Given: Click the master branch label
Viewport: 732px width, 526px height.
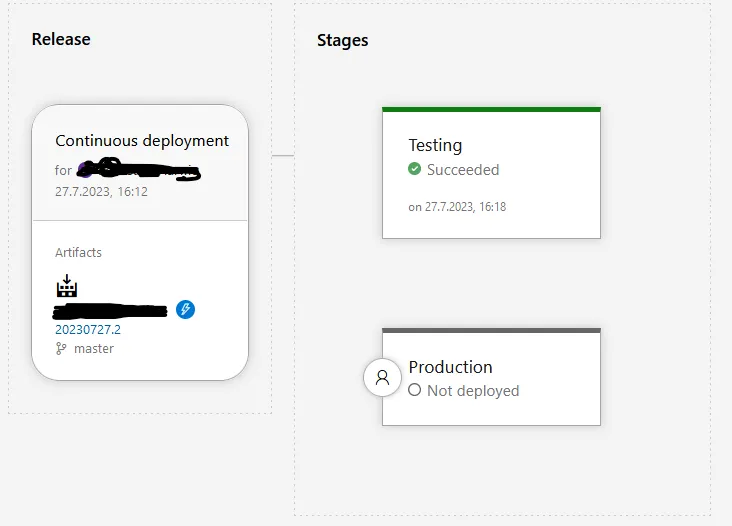Looking at the screenshot, I should click(94, 349).
